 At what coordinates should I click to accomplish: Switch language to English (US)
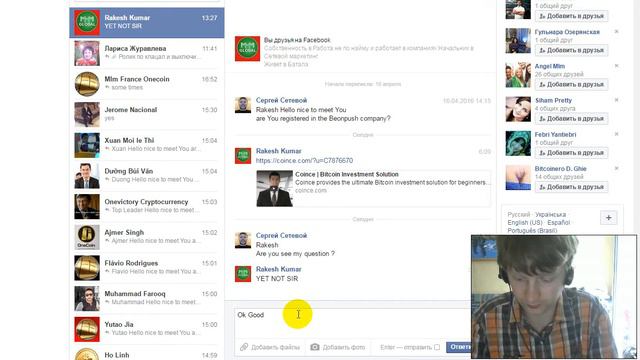coord(525,223)
